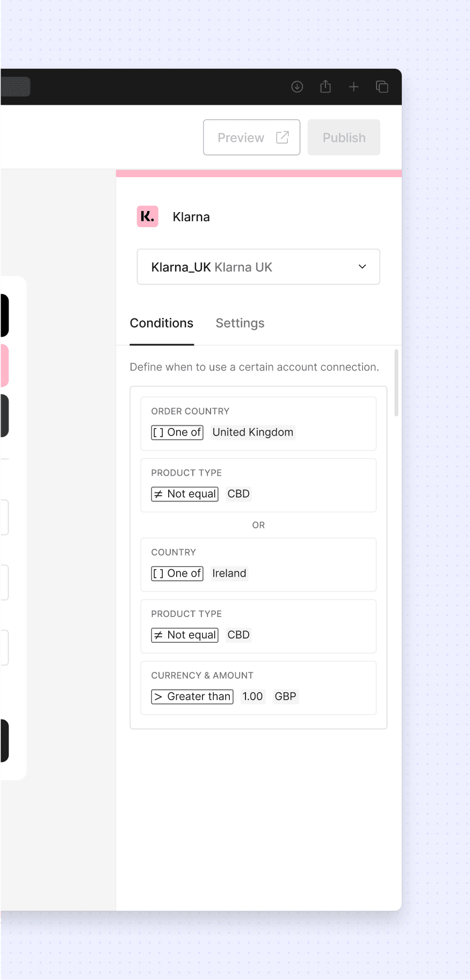The image size is (470, 980).
Task: Click the share icon in browser toolbar
Action: pos(326,86)
